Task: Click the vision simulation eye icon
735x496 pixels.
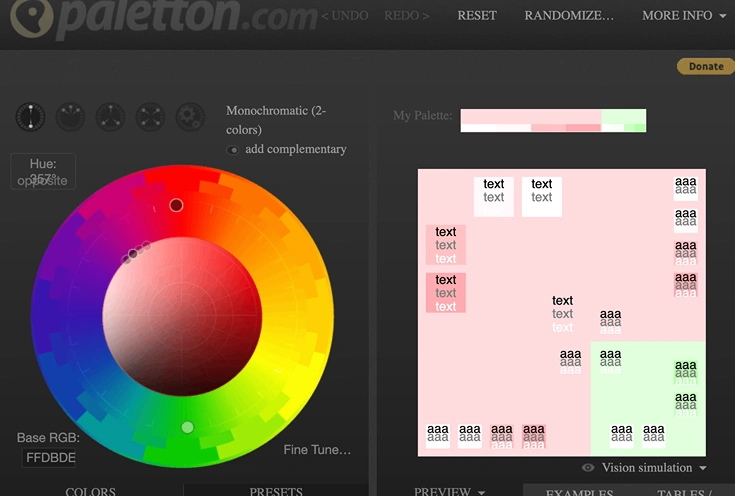Action: pos(588,468)
